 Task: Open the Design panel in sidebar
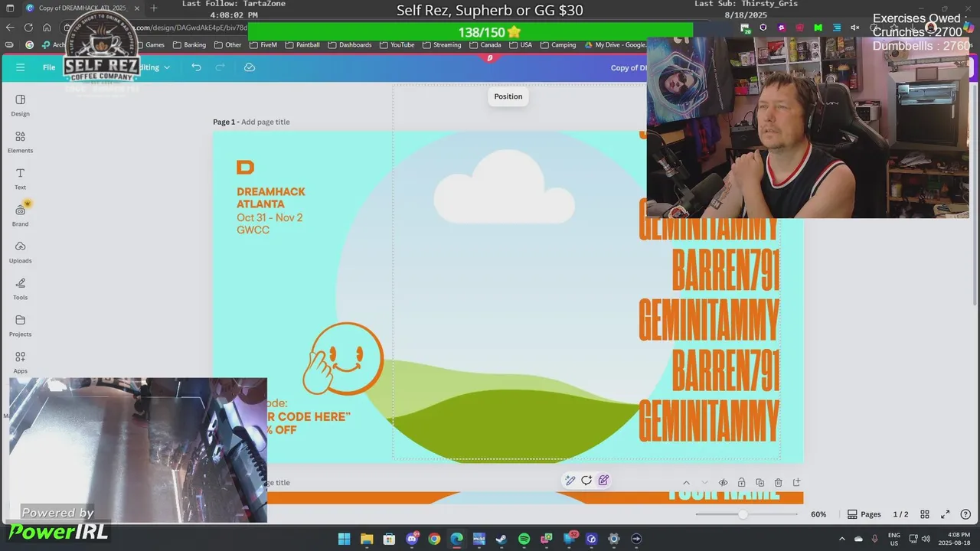[x=20, y=105]
